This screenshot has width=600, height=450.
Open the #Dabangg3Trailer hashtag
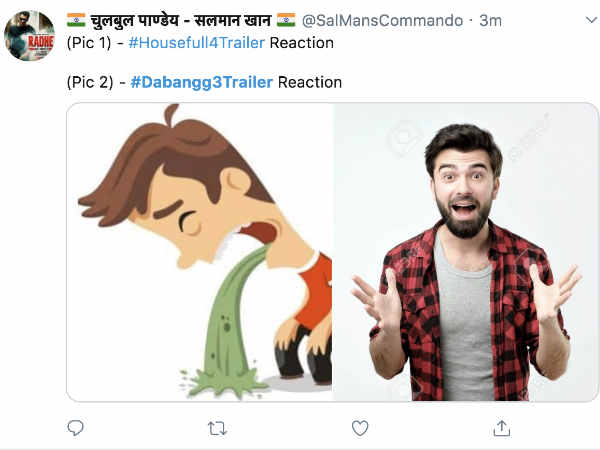[202, 82]
